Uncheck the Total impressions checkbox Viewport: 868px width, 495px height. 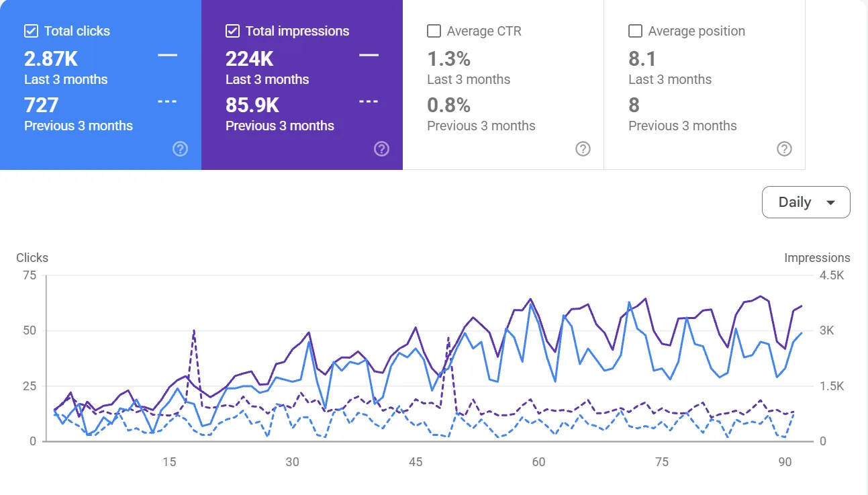232,31
